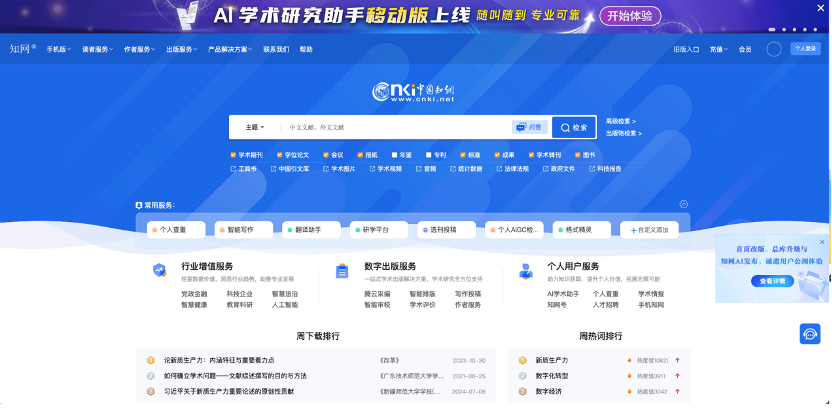
Task: Open the 音频 external link
Action: (x=426, y=169)
